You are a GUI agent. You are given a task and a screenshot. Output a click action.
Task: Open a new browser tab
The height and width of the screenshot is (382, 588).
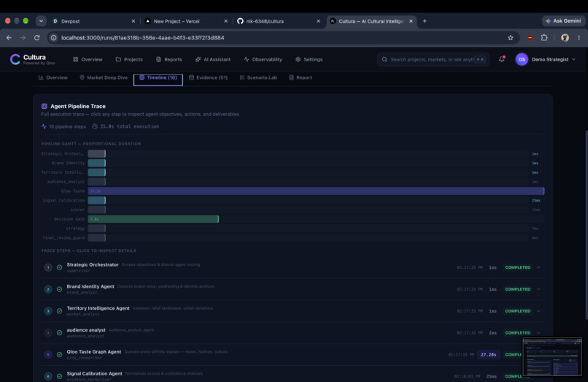pos(425,21)
